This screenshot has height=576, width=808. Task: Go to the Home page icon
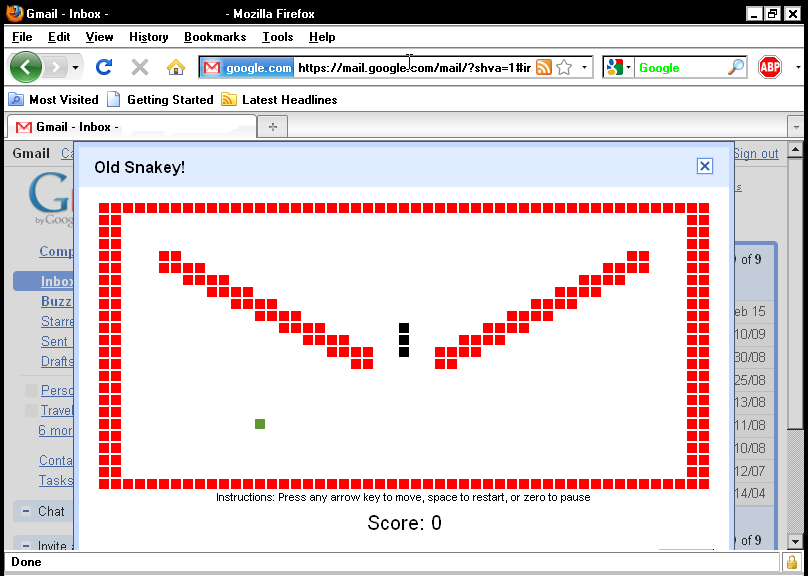[176, 67]
